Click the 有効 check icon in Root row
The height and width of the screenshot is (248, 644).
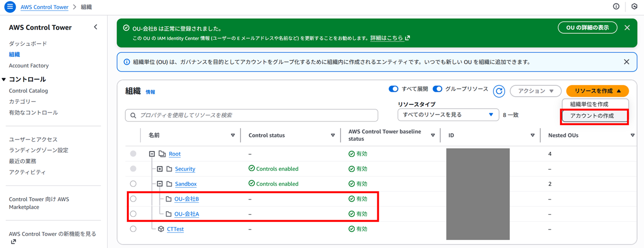[352, 154]
